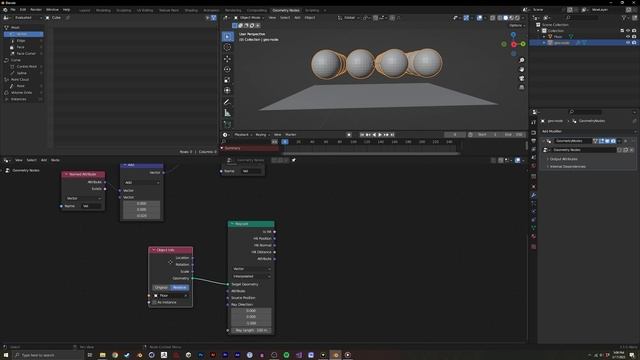Open the Global transform orientation dropdown
The width and height of the screenshot is (640, 360).
349,18
